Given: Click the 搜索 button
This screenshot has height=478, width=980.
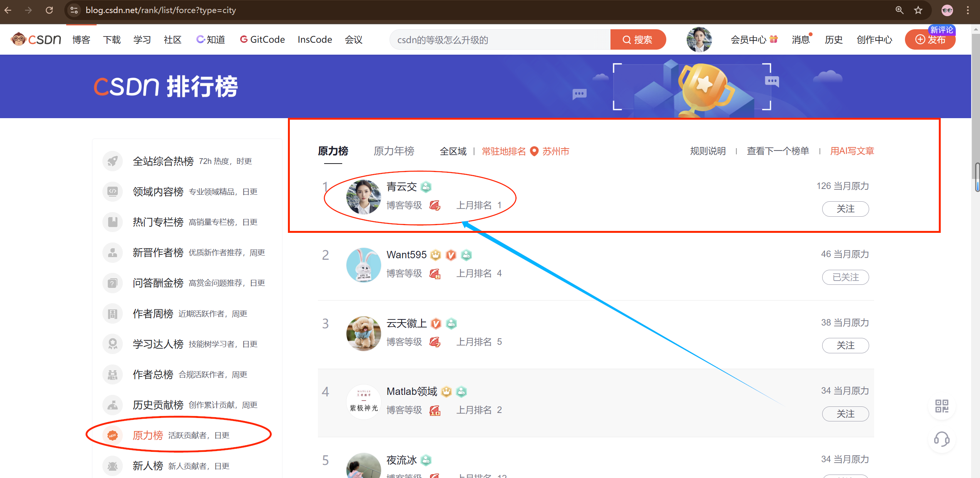Looking at the screenshot, I should (638, 40).
